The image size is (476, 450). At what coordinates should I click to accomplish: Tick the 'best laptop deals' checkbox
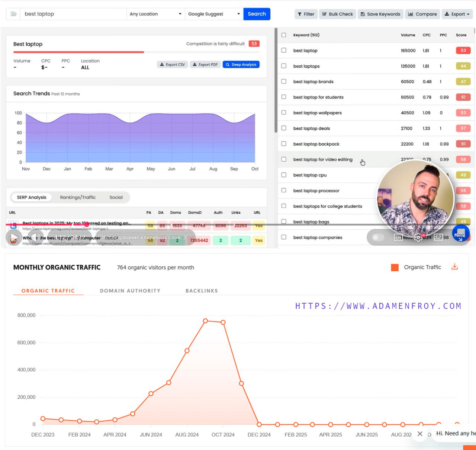[x=284, y=128]
